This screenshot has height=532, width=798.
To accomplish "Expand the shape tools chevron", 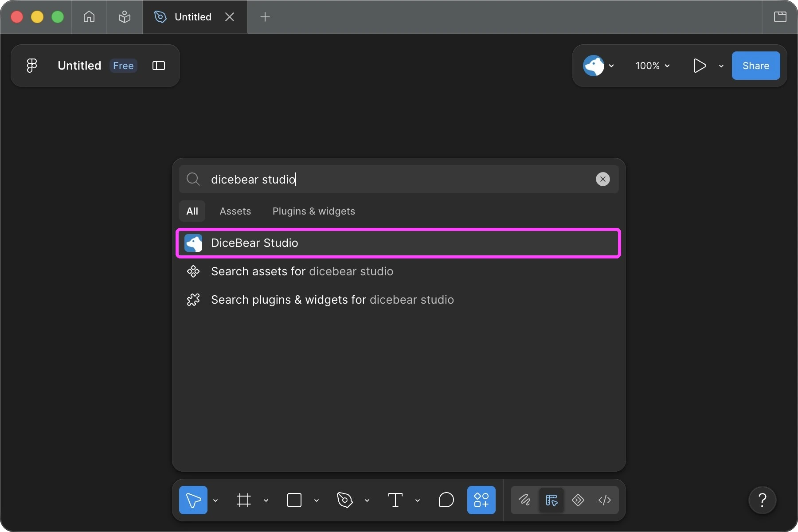I will click(317, 501).
